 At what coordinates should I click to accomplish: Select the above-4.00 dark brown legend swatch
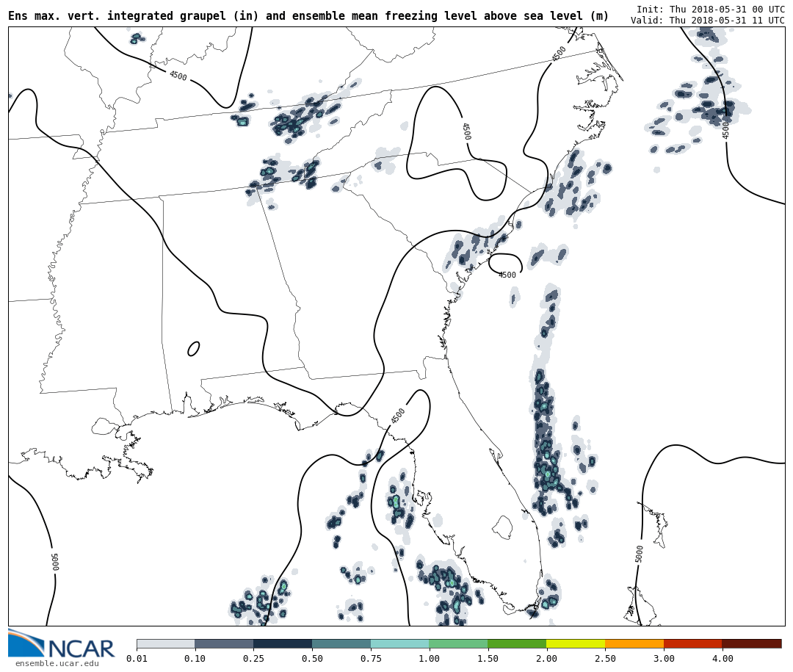[x=752, y=643]
